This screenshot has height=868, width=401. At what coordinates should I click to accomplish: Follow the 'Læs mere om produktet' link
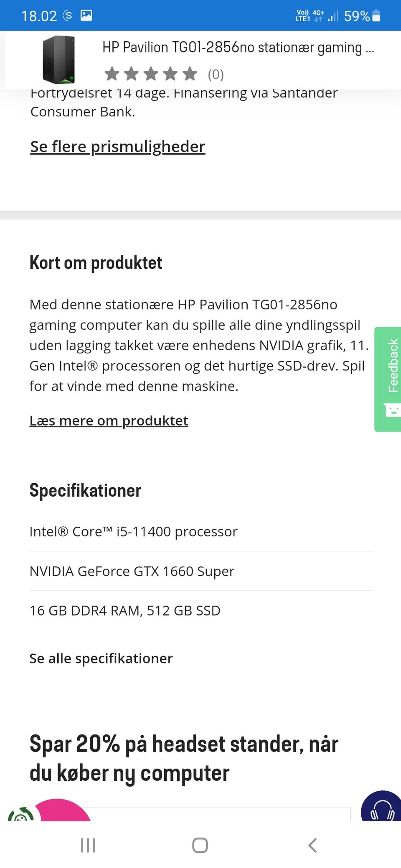pos(109,421)
